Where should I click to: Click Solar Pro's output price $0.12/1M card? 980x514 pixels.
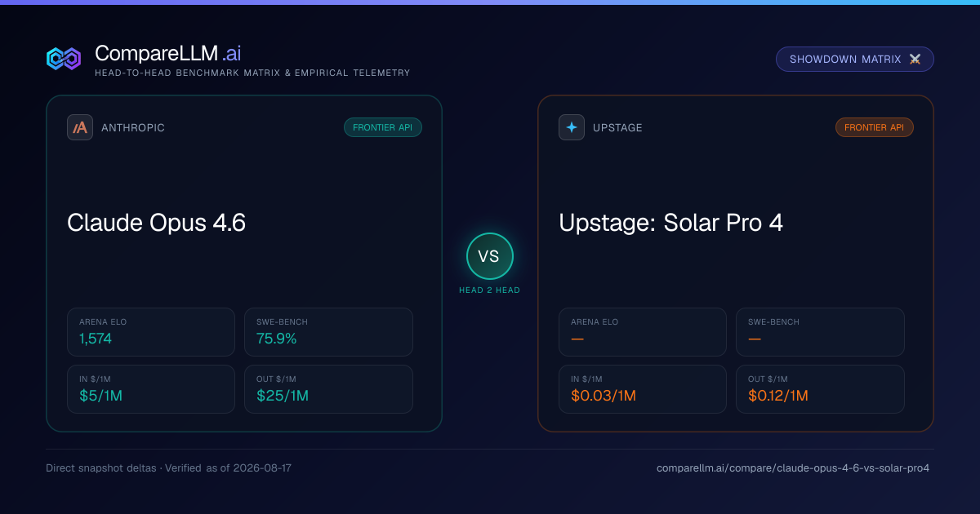(x=820, y=389)
